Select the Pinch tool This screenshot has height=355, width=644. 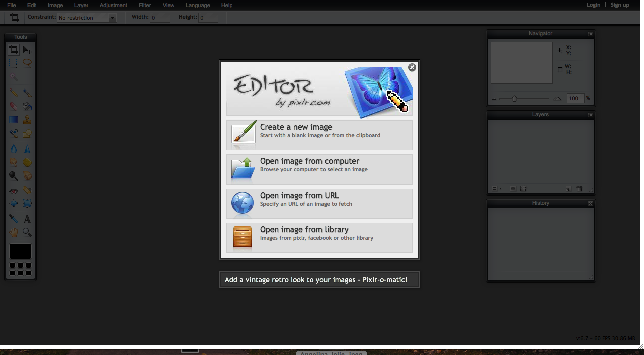pyautogui.click(x=27, y=204)
